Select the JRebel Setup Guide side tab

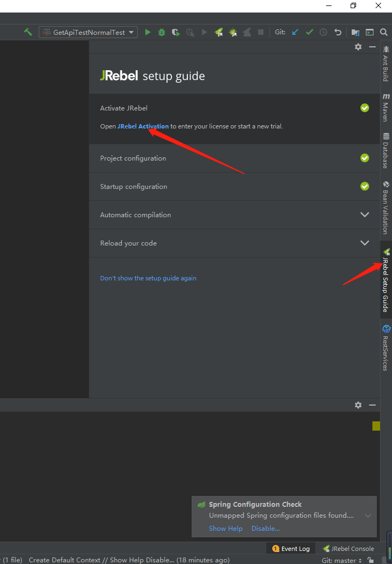[x=386, y=280]
